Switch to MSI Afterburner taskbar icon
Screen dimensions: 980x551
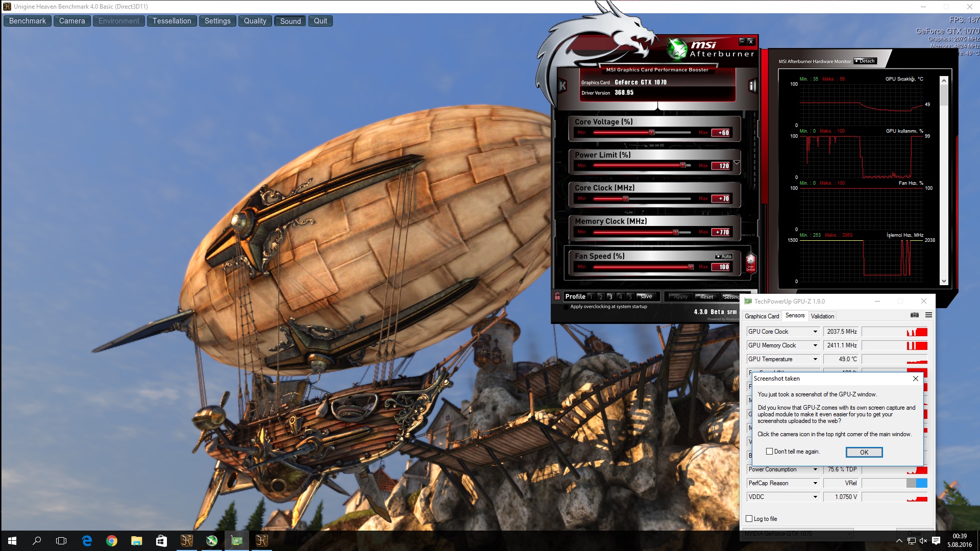211,541
